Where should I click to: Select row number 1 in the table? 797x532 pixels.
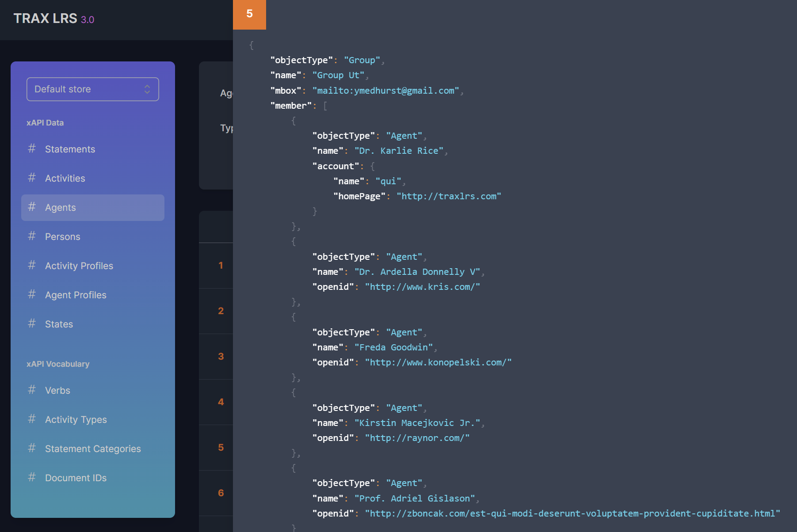pos(221,266)
